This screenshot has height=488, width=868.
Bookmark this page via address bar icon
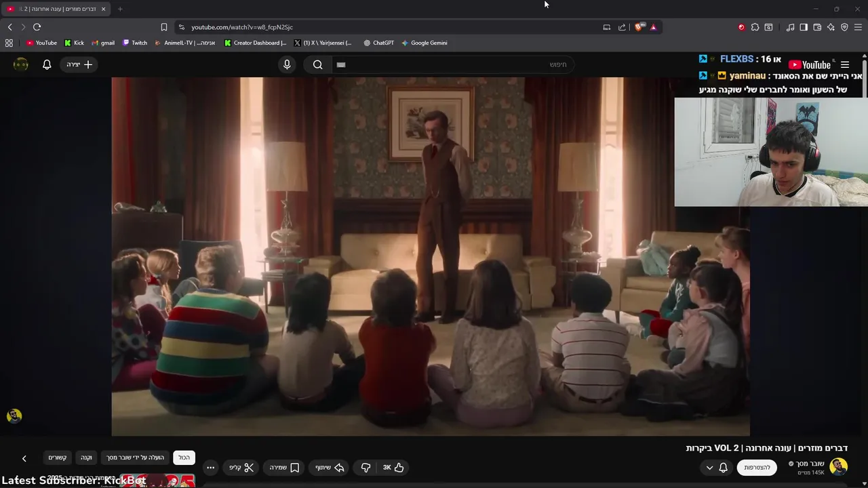click(x=163, y=27)
